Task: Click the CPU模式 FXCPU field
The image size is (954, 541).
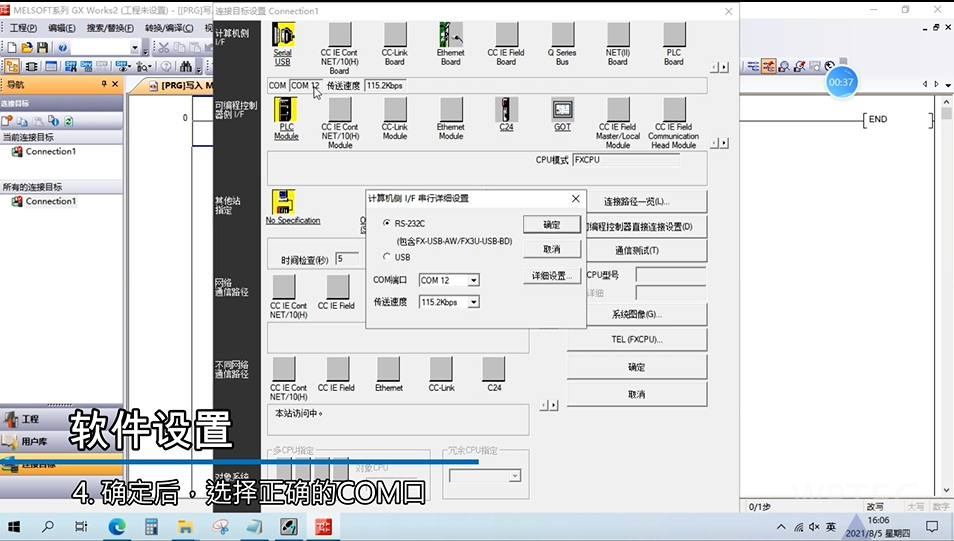Action: pos(626,160)
